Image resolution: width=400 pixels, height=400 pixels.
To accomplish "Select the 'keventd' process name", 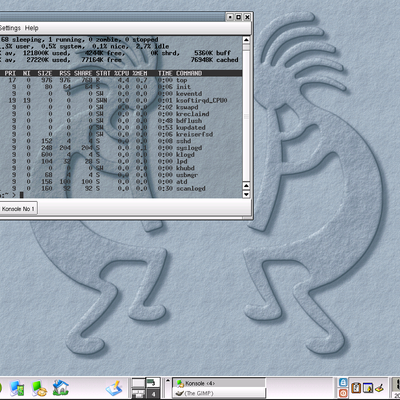I will [x=189, y=94].
